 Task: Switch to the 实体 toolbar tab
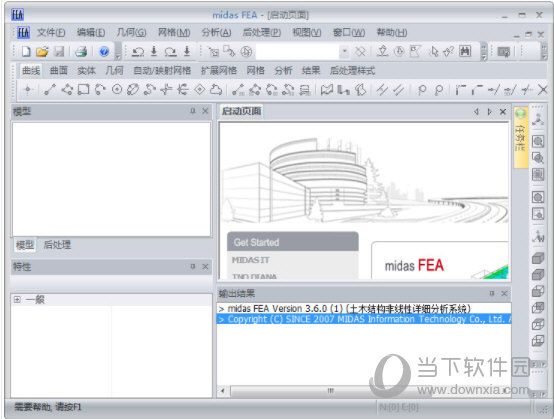pyautogui.click(x=87, y=71)
